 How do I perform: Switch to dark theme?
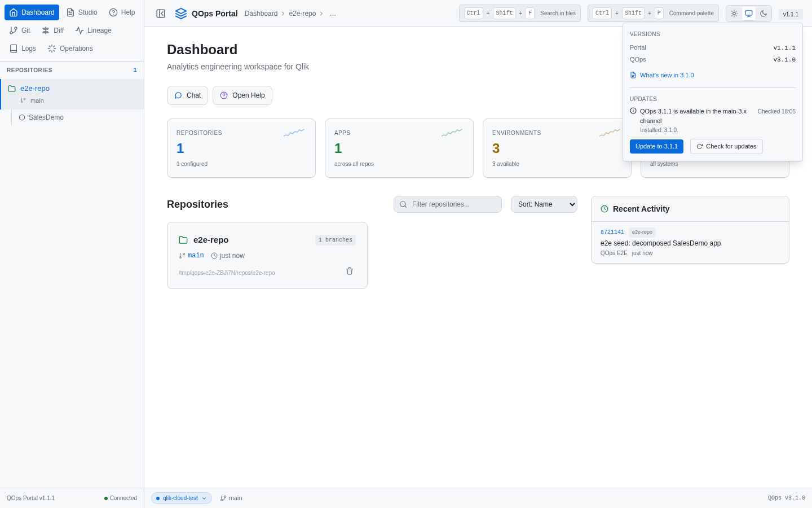click(x=764, y=14)
